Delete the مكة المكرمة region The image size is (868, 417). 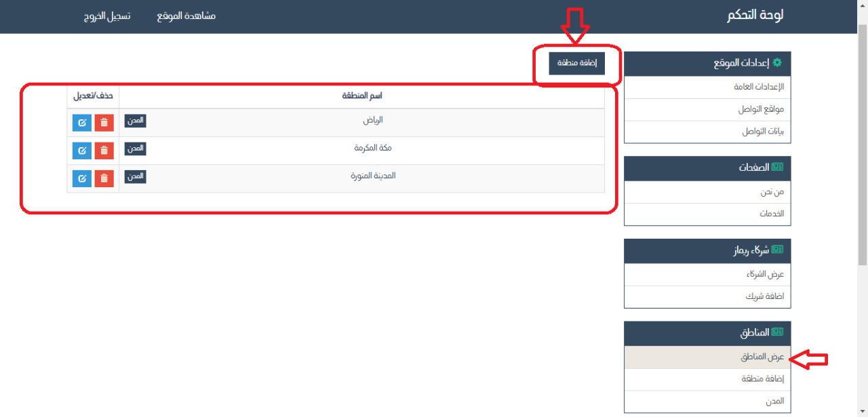click(x=104, y=151)
